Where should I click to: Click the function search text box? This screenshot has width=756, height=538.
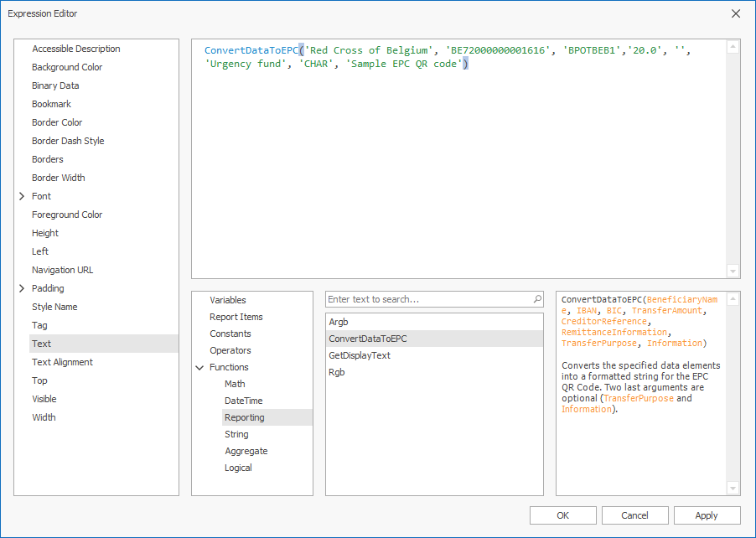tap(427, 299)
